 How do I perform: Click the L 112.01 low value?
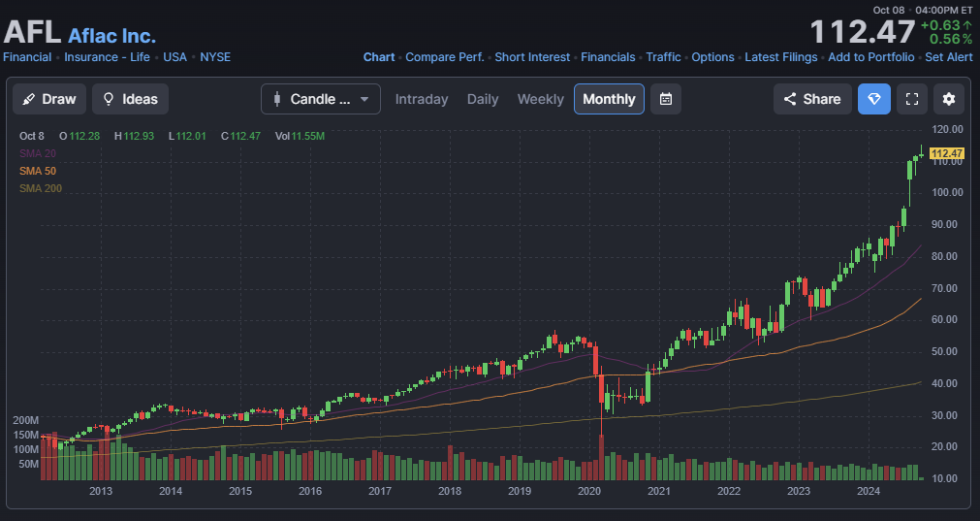187,136
